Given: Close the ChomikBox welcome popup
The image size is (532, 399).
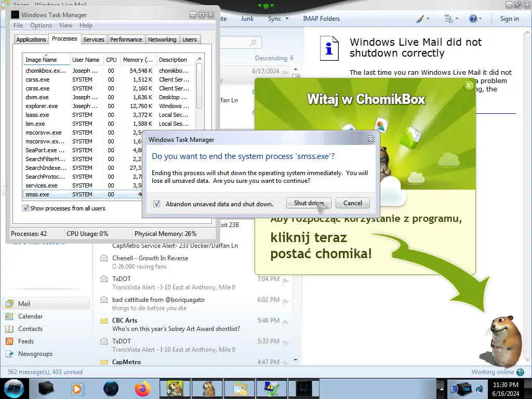Looking at the screenshot, I should tap(469, 86).
